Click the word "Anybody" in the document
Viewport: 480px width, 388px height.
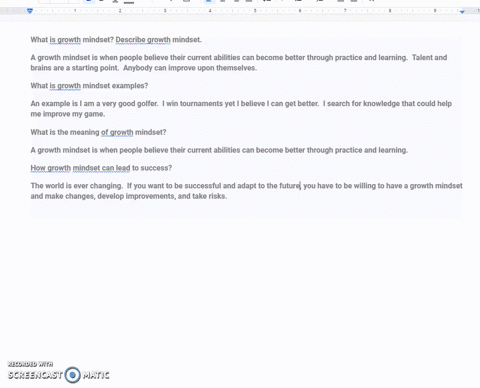[138, 68]
